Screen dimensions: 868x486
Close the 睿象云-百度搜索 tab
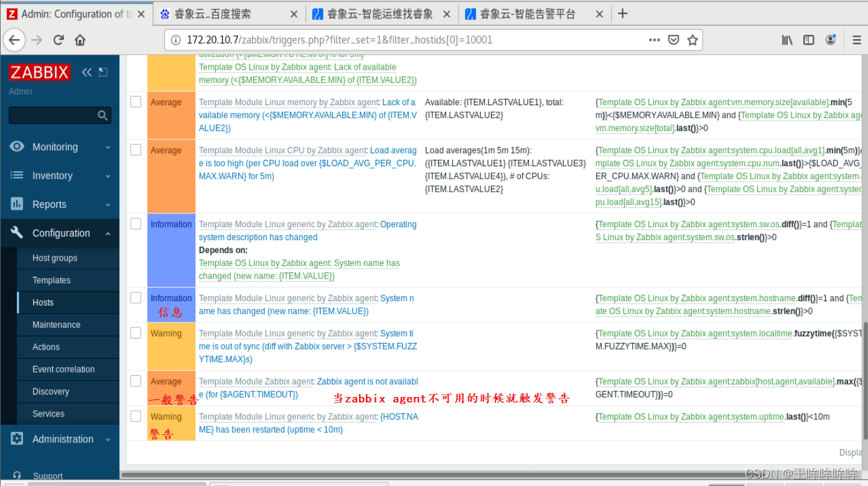293,14
